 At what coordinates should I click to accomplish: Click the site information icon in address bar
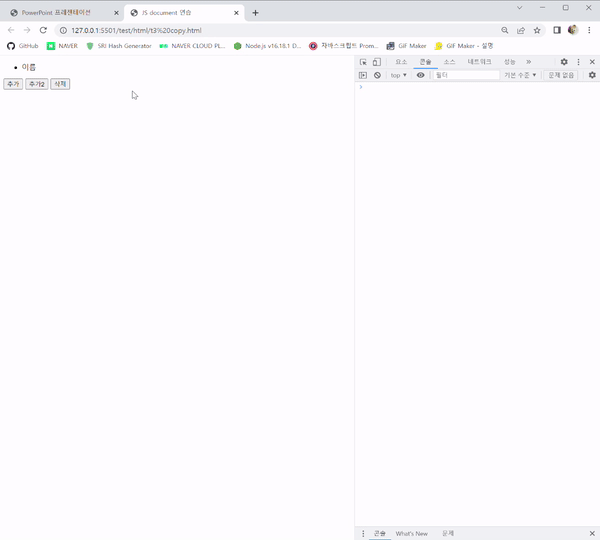click(x=63, y=30)
